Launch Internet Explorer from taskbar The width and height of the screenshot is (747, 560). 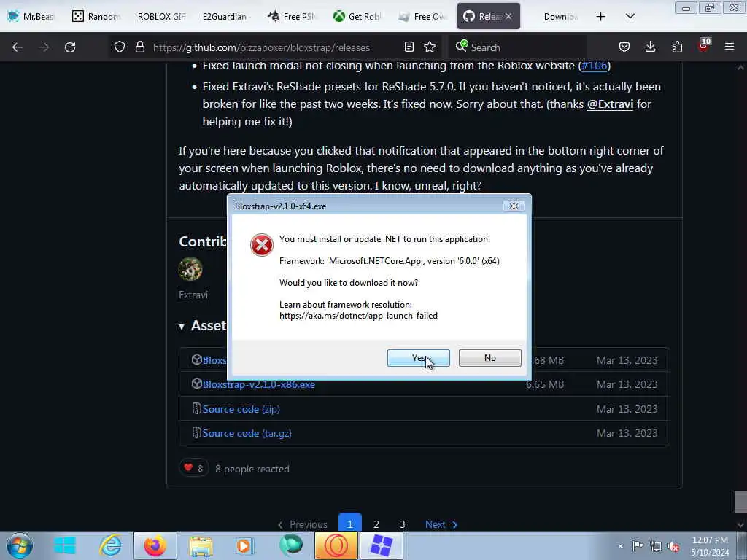coord(110,545)
